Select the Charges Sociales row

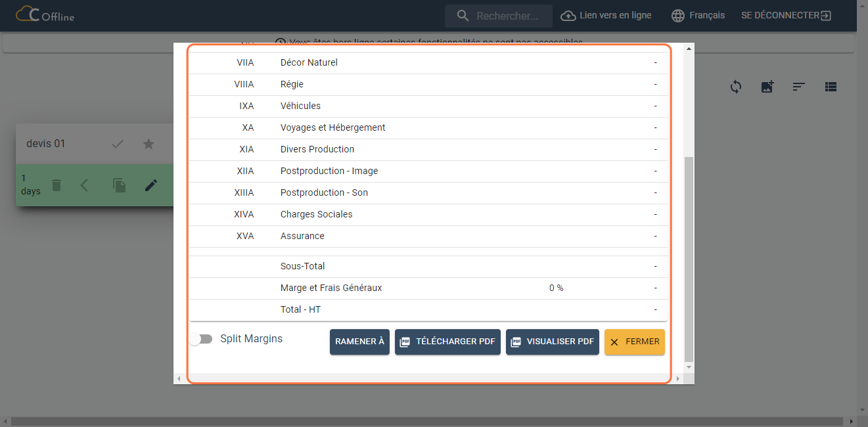pyautogui.click(x=428, y=215)
